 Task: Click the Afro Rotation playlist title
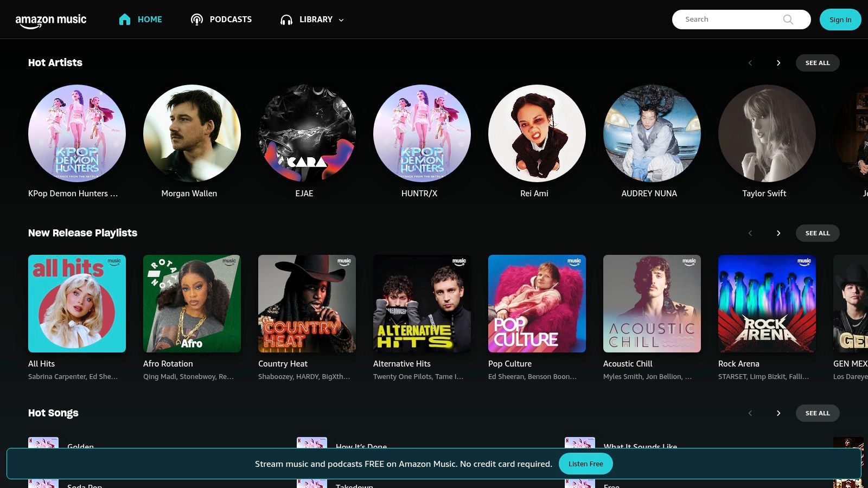coord(168,364)
